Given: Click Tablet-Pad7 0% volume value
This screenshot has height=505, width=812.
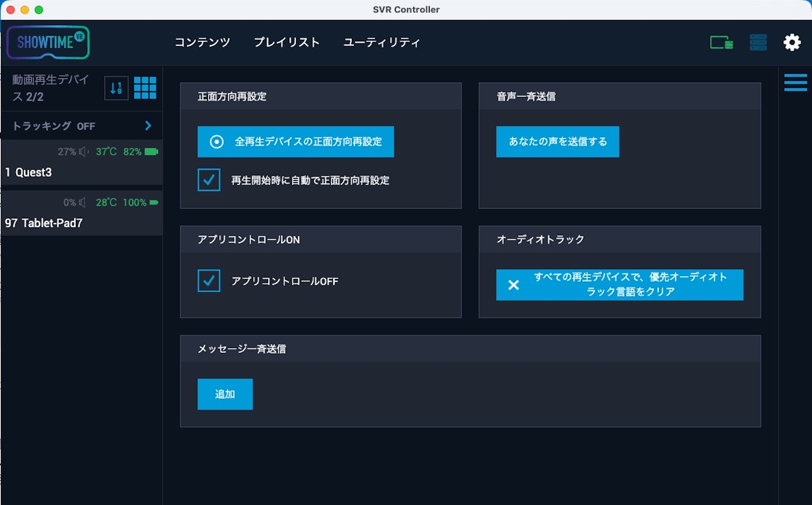Looking at the screenshot, I should pyautogui.click(x=70, y=202).
